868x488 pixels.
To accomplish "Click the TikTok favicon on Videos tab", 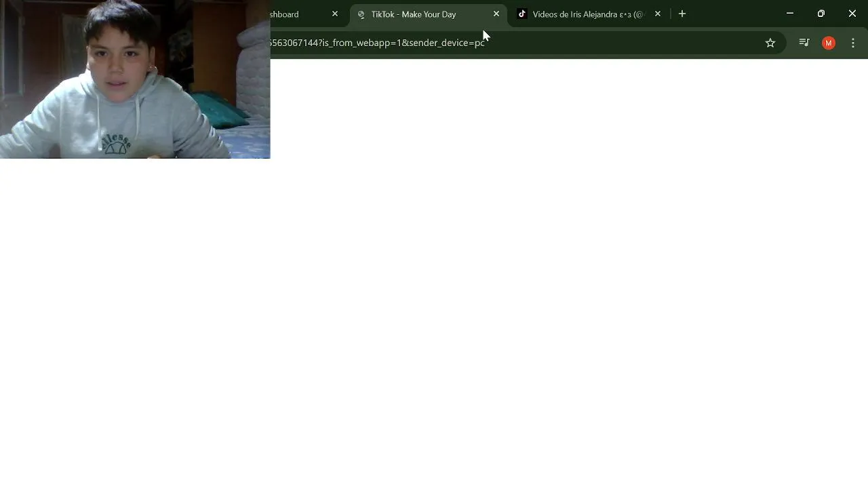I will coord(522,14).
